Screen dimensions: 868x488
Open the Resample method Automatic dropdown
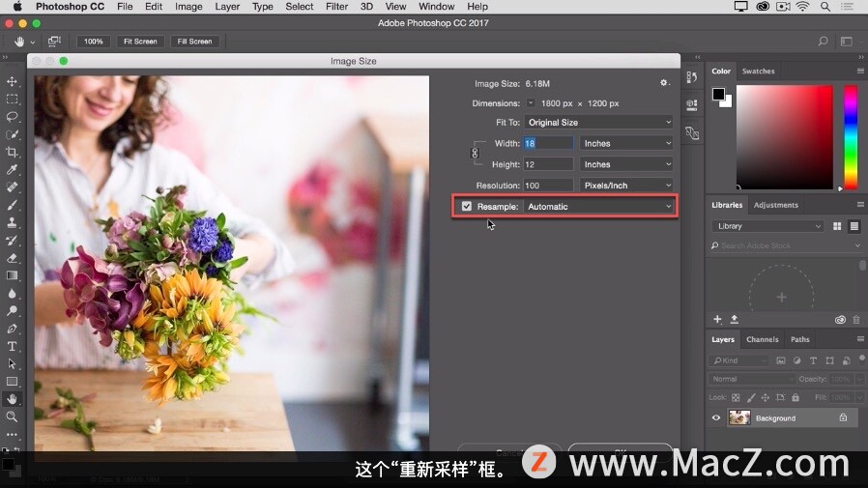(598, 207)
